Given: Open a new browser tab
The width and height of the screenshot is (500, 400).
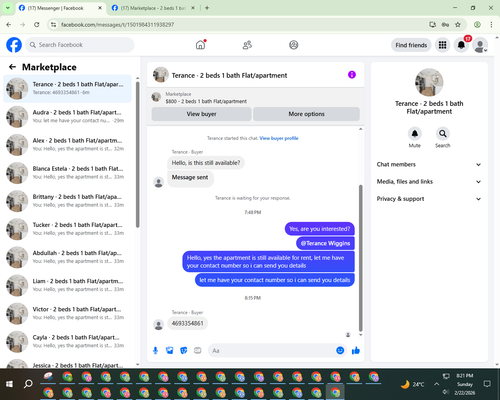Looking at the screenshot, I should point(207,8).
